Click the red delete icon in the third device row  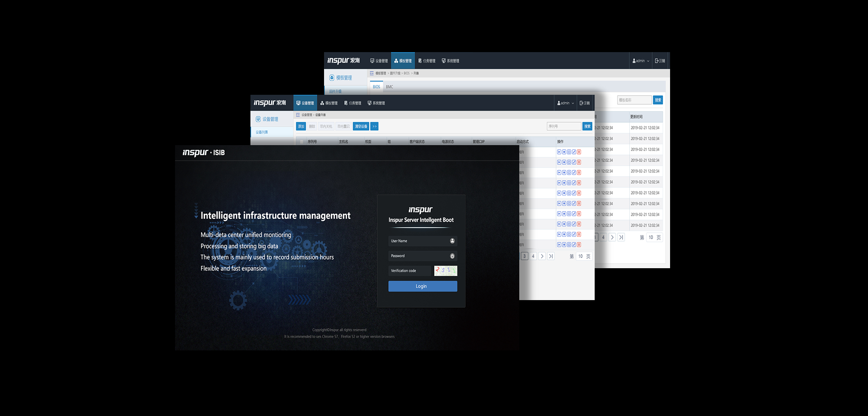pos(579,173)
